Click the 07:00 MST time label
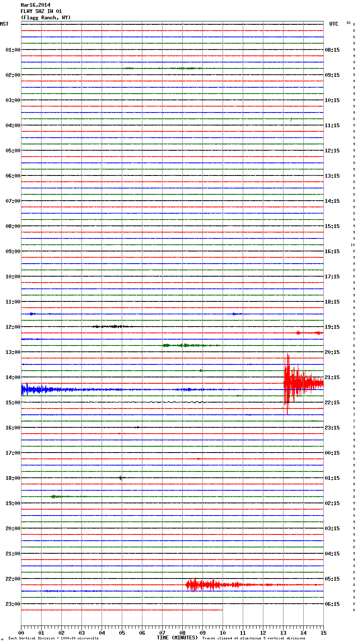This screenshot has width=357, height=644. [13, 201]
